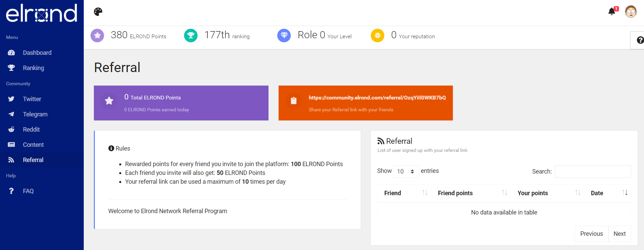Click '177th ranking' stat

click(227, 35)
